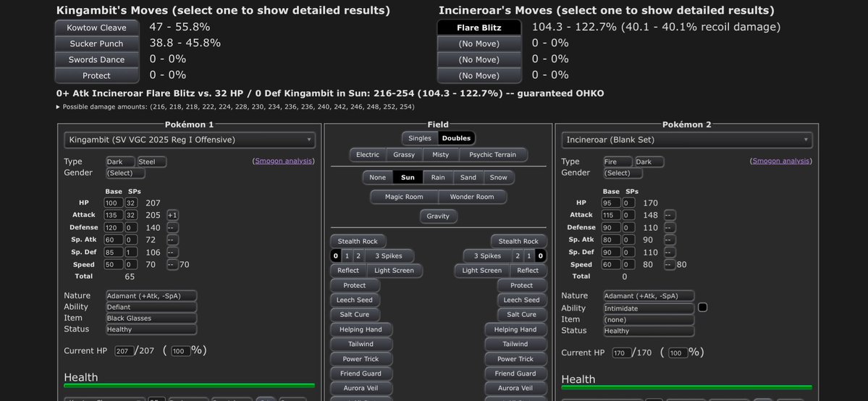The image size is (868, 401).
Task: Toggle Magic Room
Action: 404,197
